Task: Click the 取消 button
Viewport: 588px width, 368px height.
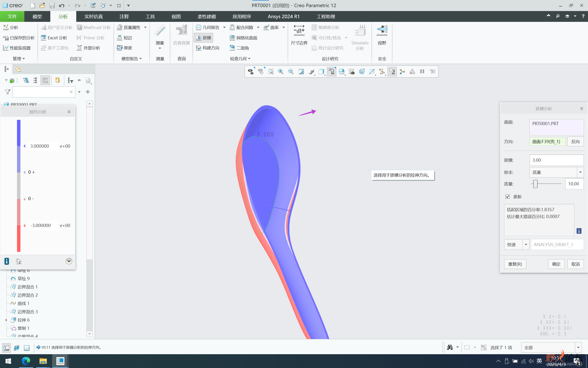Action: tap(575, 264)
